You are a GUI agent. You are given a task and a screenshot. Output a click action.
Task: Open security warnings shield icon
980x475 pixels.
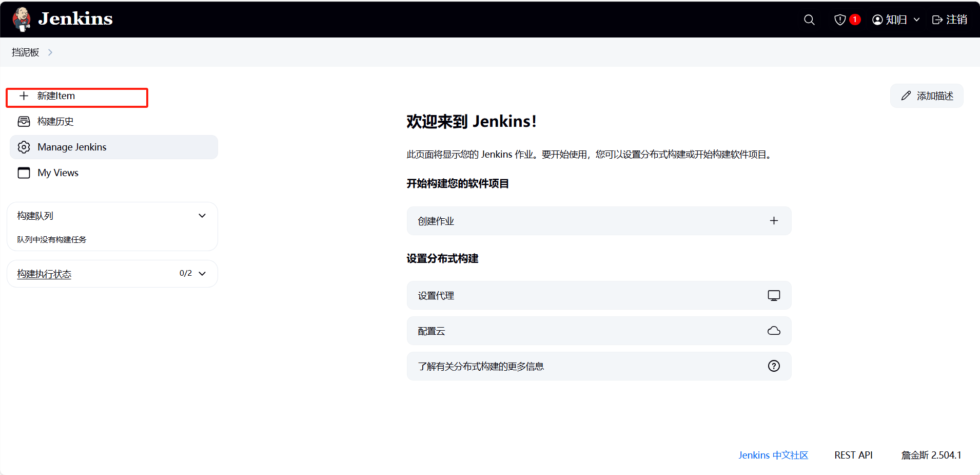click(x=840, y=20)
